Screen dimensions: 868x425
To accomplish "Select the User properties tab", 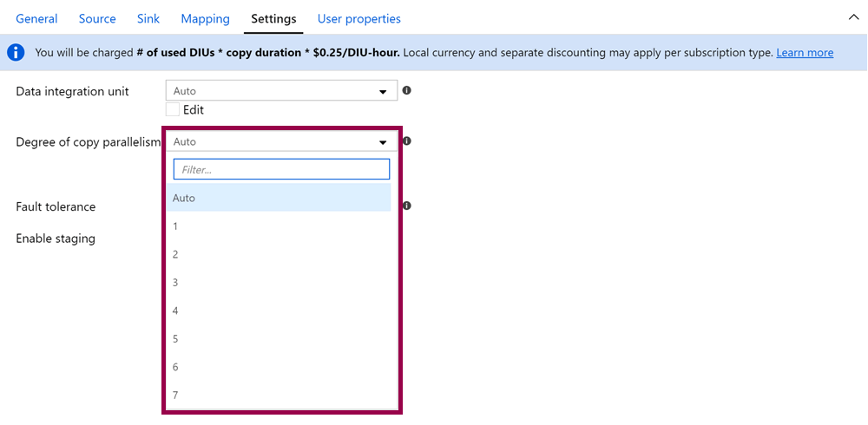I will (x=358, y=18).
